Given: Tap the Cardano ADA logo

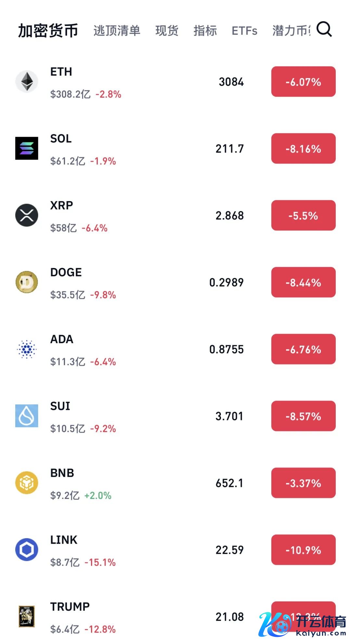Looking at the screenshot, I should 27,349.
